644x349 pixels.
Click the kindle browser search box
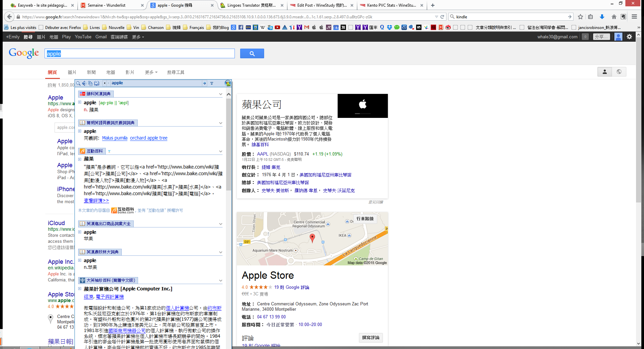coord(510,17)
